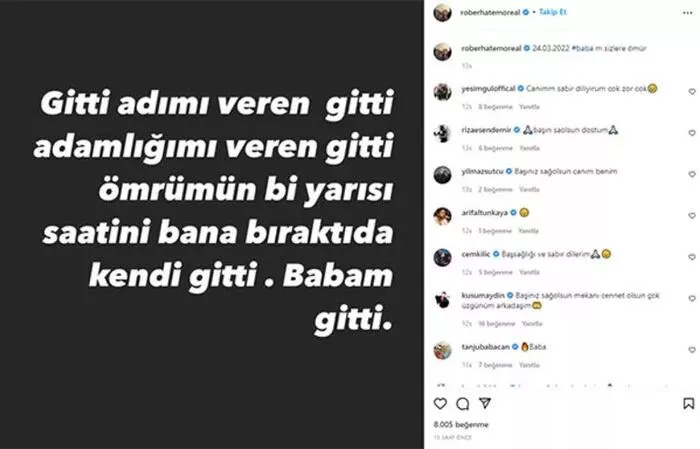Viewport: 700px width, 449px height.
Task: Reply to yesimgulofficial's comment with Yanıtla
Action: point(529,107)
